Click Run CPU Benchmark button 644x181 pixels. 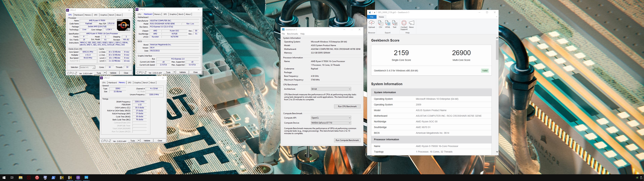[x=347, y=106]
